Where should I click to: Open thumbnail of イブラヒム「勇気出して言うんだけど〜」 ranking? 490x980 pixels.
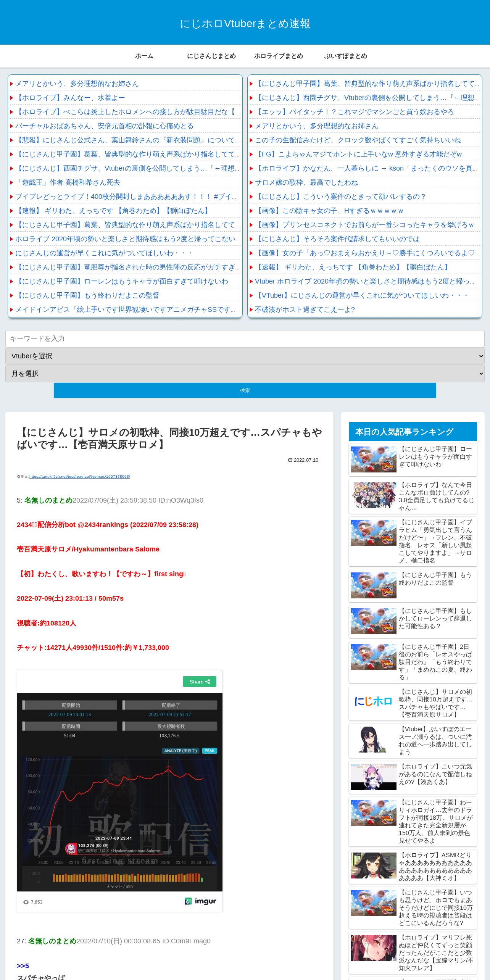click(374, 532)
